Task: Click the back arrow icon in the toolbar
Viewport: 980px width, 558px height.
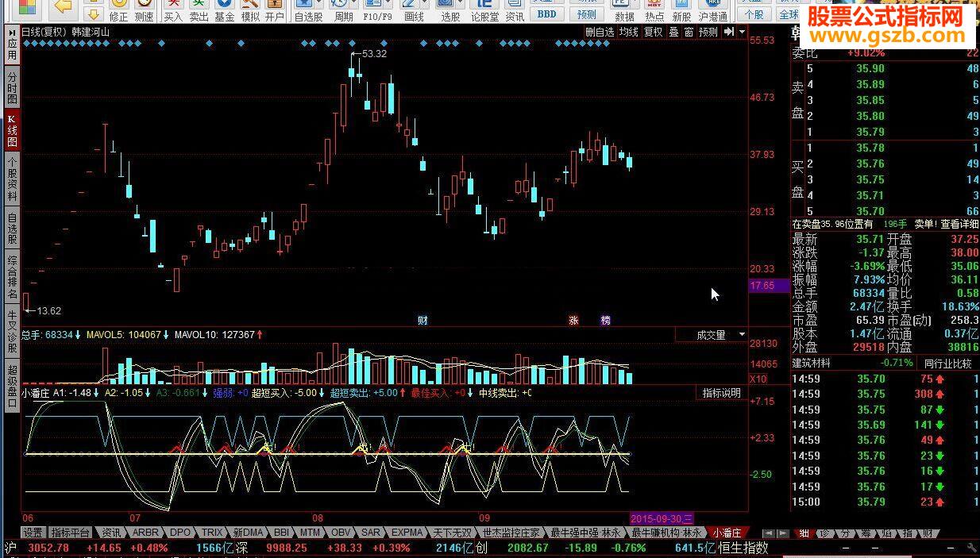Action: click(63, 6)
